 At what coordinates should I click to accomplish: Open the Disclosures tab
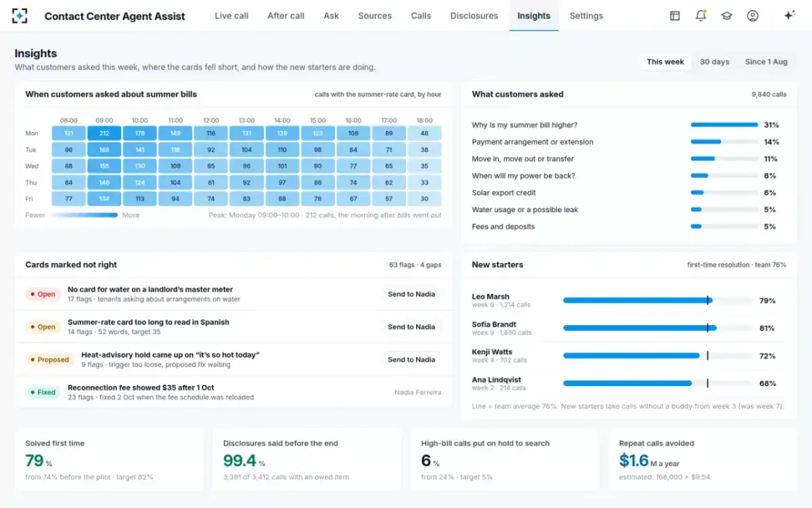tap(474, 16)
